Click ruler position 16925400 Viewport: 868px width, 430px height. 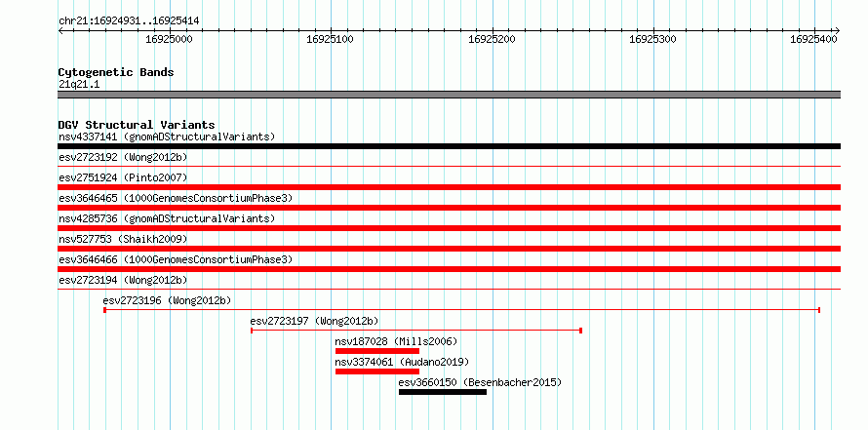click(814, 39)
